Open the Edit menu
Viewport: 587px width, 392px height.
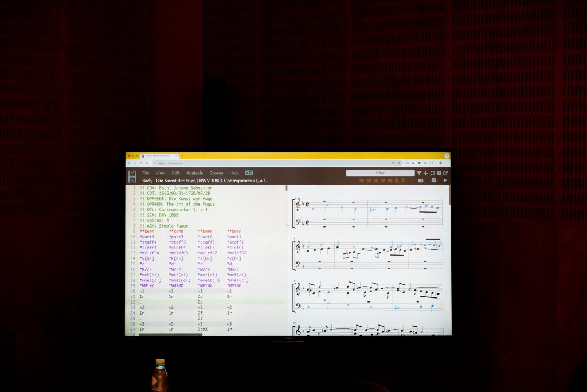point(175,173)
